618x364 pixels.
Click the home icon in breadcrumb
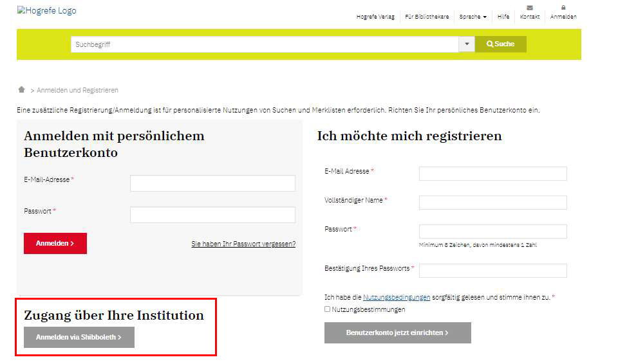(x=22, y=90)
